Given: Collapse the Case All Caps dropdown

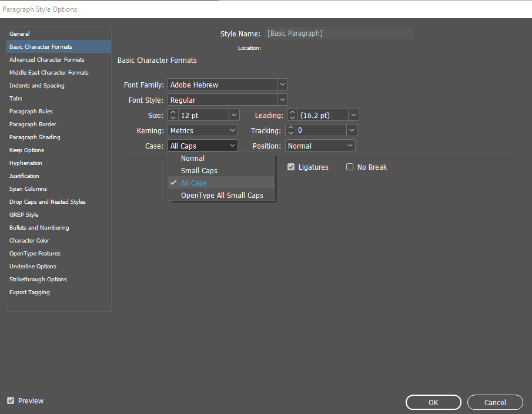Looking at the screenshot, I should coord(203,146).
